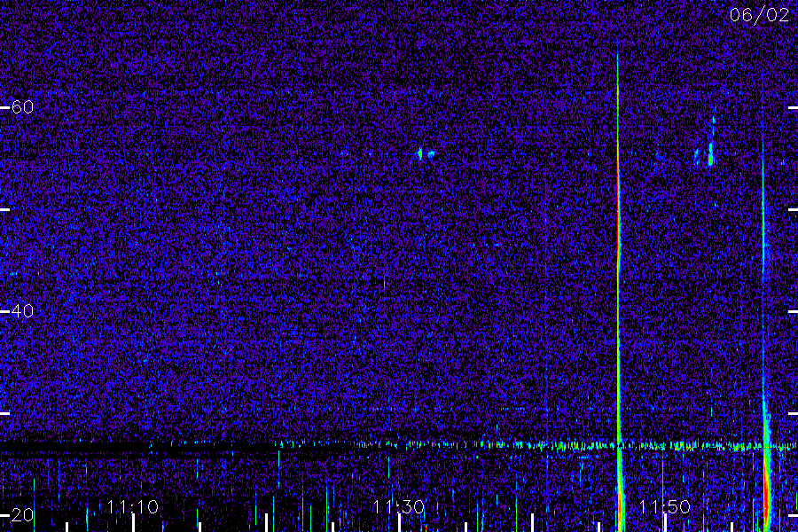
Task: Click the time tick below 11:30
Action: [400, 523]
